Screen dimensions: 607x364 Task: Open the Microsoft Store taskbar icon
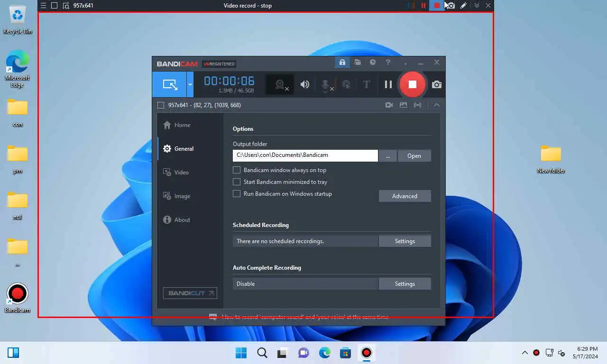point(345,353)
